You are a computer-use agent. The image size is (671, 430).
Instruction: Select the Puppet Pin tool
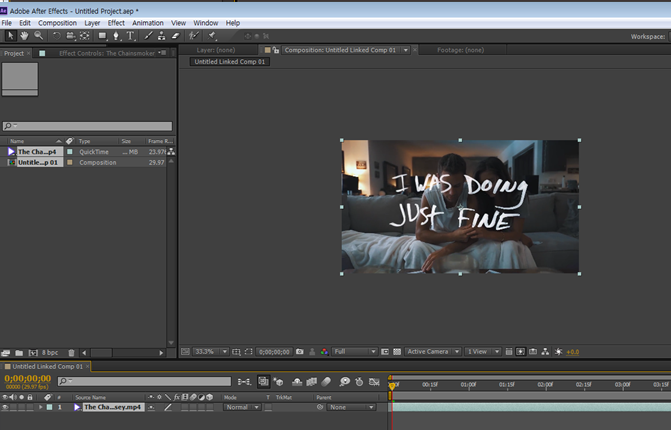pos(212,36)
